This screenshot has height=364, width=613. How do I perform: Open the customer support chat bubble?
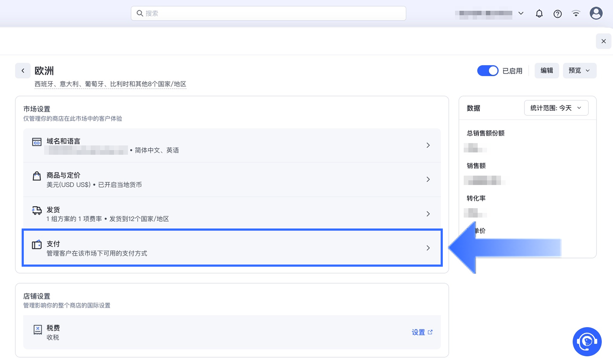click(x=587, y=341)
